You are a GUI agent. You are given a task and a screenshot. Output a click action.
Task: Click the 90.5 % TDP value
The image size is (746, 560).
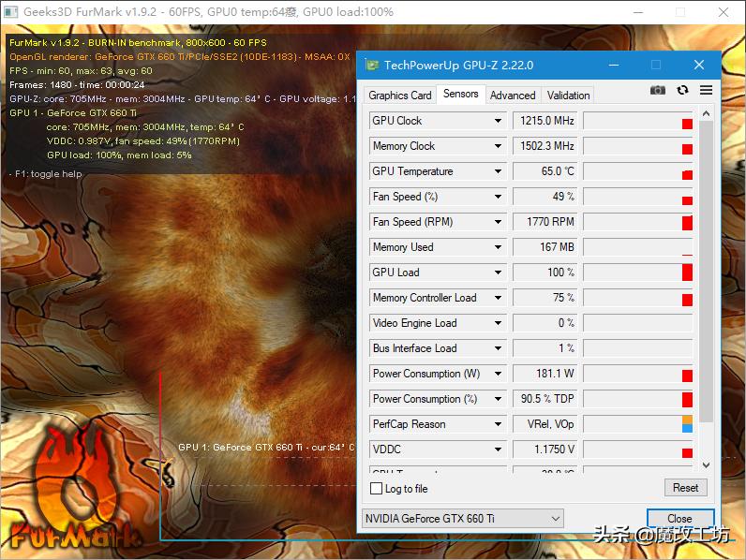545,399
